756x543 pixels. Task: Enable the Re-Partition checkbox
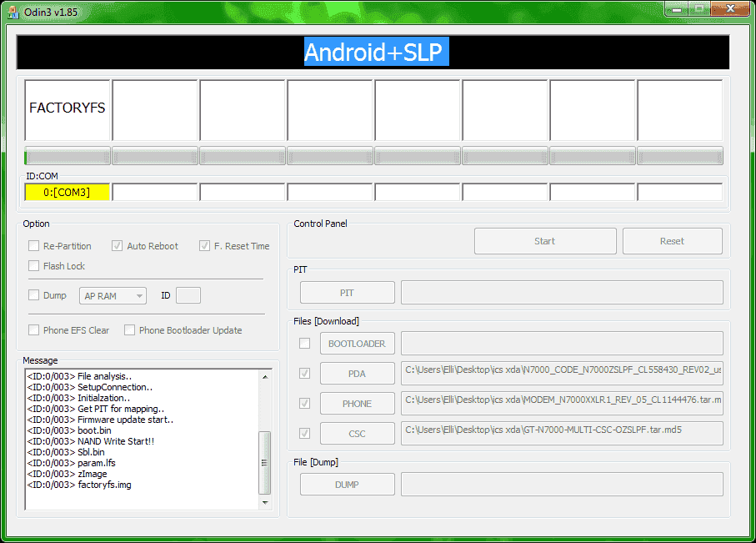[x=33, y=246]
